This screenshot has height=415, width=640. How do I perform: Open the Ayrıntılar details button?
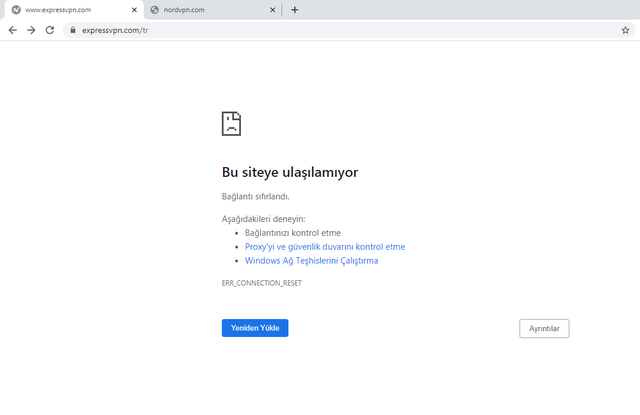544,328
